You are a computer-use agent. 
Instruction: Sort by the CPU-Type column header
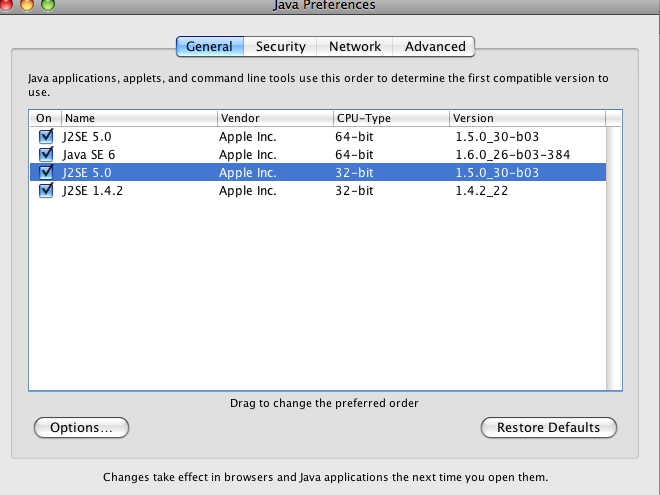point(391,118)
